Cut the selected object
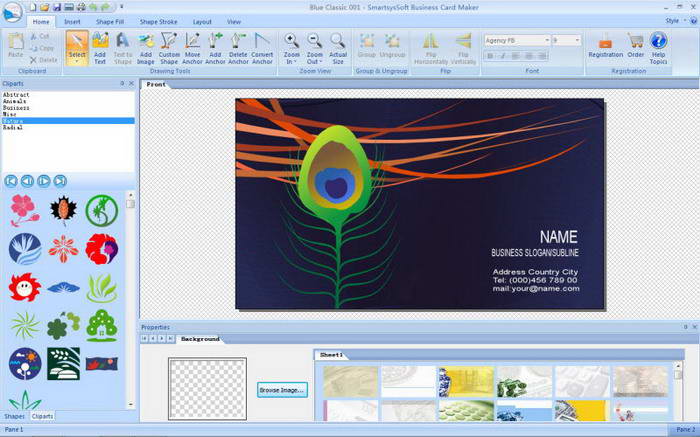The width and height of the screenshot is (700, 437). coord(40,36)
